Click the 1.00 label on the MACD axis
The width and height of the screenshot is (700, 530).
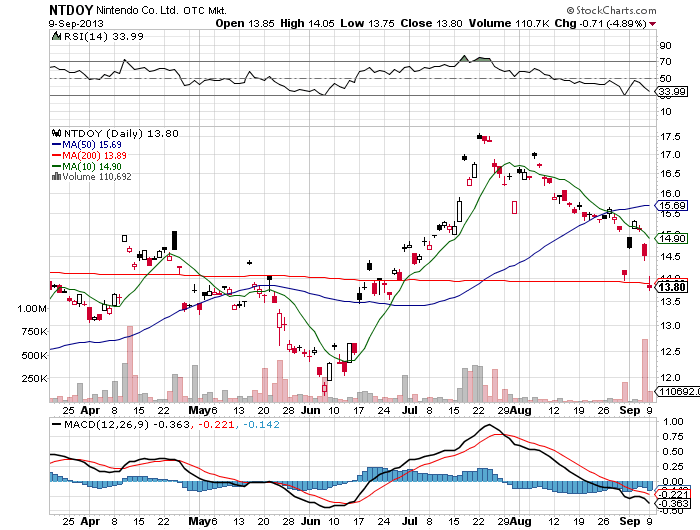click(673, 421)
